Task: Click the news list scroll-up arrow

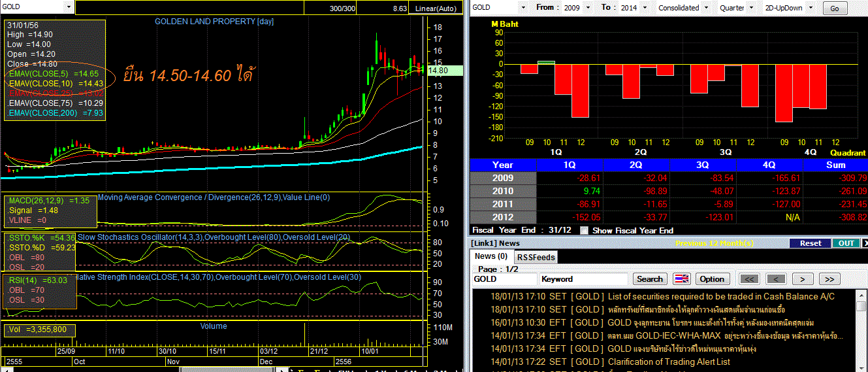Action: 861,296
